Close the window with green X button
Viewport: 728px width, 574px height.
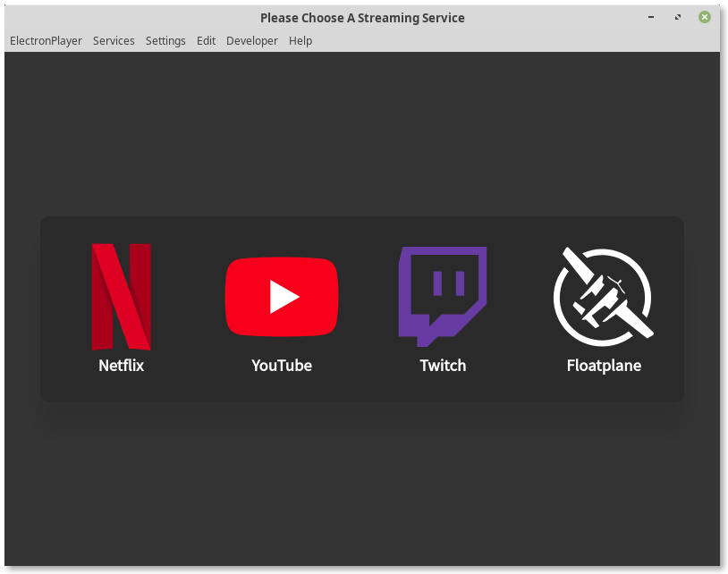(x=705, y=17)
